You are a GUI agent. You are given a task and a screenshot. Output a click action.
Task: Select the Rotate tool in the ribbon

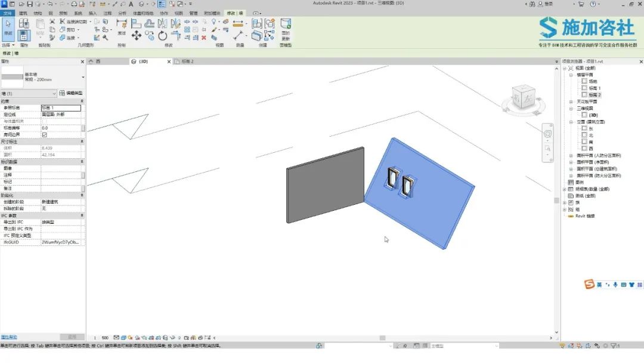pos(163,36)
